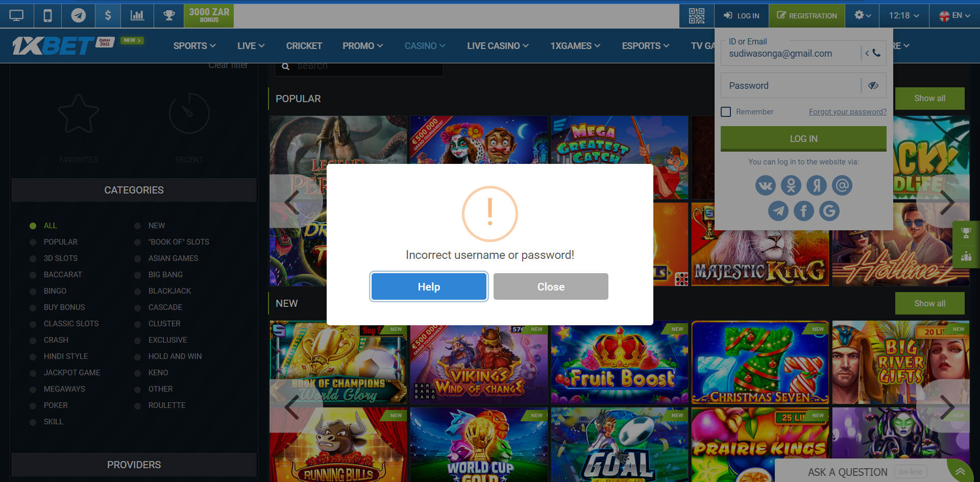980x482 pixels.
Task: Click the Favorites star icon
Action: (x=79, y=113)
